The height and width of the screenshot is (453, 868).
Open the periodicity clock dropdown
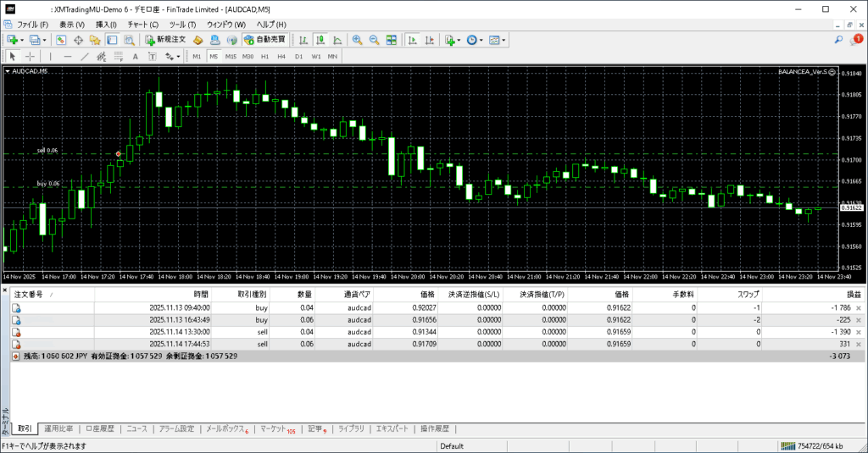coord(481,40)
